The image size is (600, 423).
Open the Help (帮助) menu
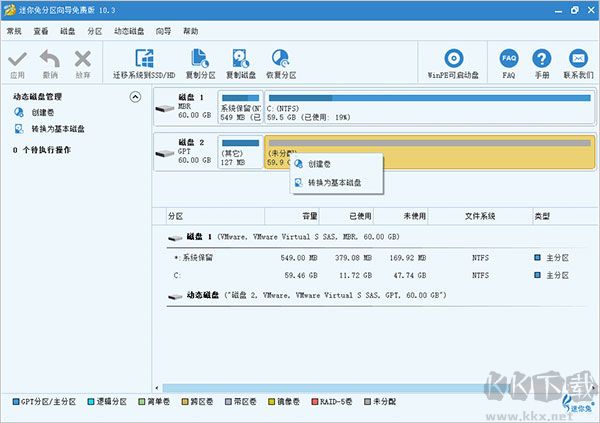[x=191, y=31]
